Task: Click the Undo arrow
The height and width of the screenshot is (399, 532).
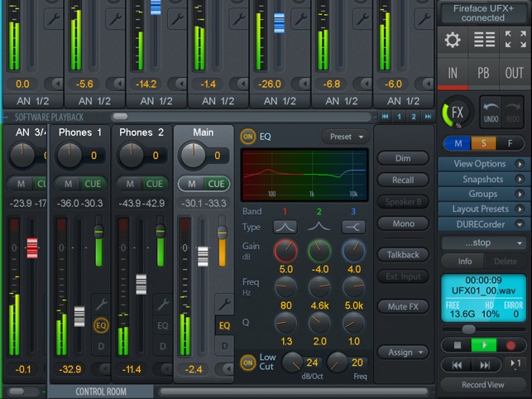Action: click(491, 113)
